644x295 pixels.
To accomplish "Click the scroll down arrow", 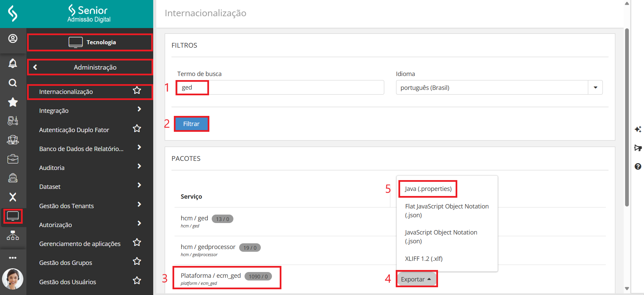I will (627, 289).
